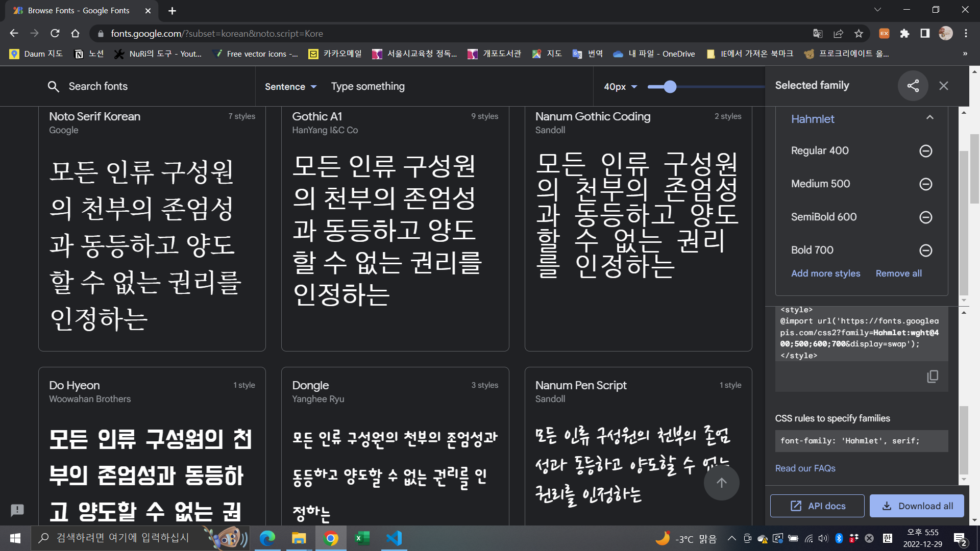
Task: Expand the hidden bookmarks chevron
Action: coord(965,54)
